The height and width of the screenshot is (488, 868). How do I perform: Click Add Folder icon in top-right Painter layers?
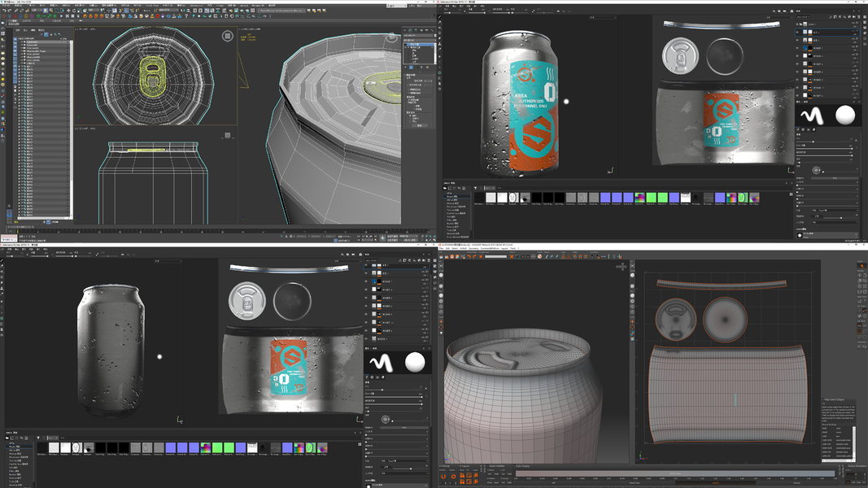[854, 16]
